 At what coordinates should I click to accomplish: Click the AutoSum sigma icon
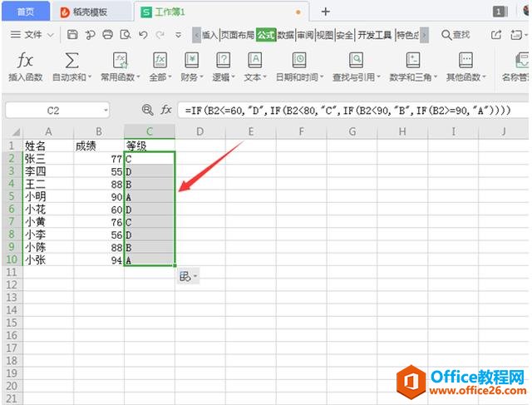(x=72, y=61)
